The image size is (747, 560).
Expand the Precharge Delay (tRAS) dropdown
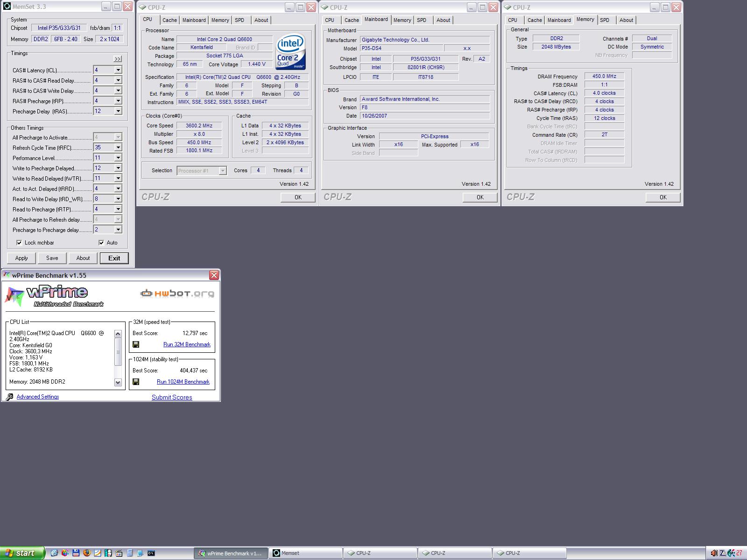click(x=118, y=111)
